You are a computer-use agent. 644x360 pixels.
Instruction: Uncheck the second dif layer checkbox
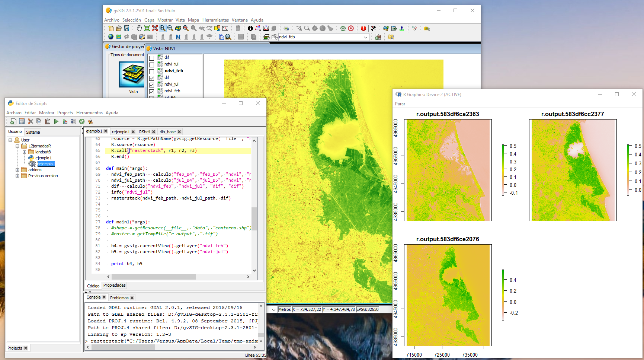[152, 78]
